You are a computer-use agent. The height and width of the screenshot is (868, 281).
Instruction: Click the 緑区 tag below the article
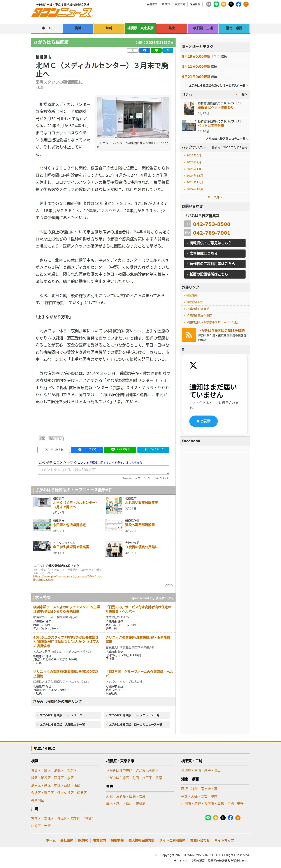(x=42, y=438)
